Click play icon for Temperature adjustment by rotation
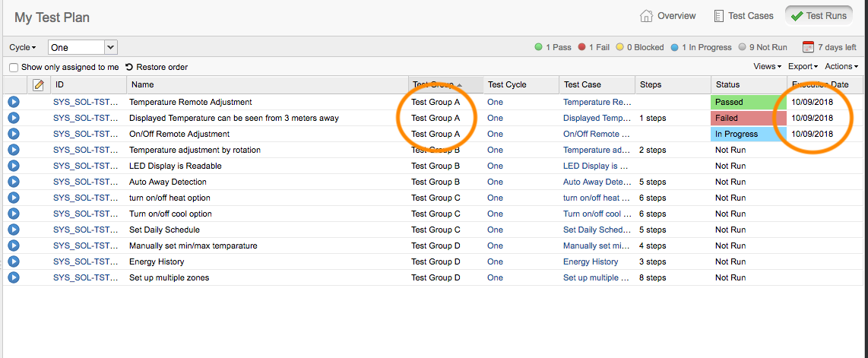This screenshot has width=868, height=358. [x=13, y=150]
